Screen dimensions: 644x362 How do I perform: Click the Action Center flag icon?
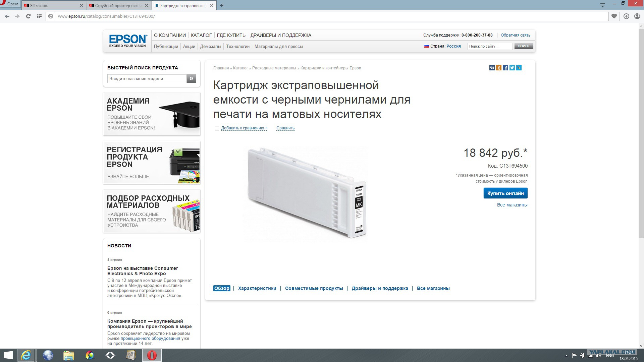tap(574, 356)
